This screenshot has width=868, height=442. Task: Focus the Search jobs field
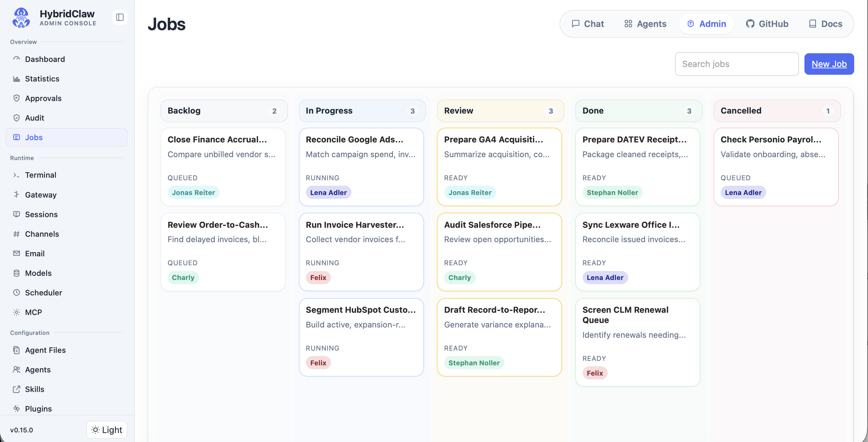click(x=737, y=64)
